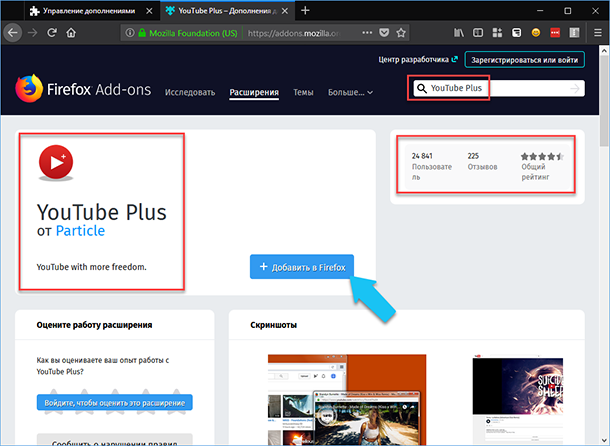Reload the current page
This screenshot has width=610, height=446.
[52, 33]
